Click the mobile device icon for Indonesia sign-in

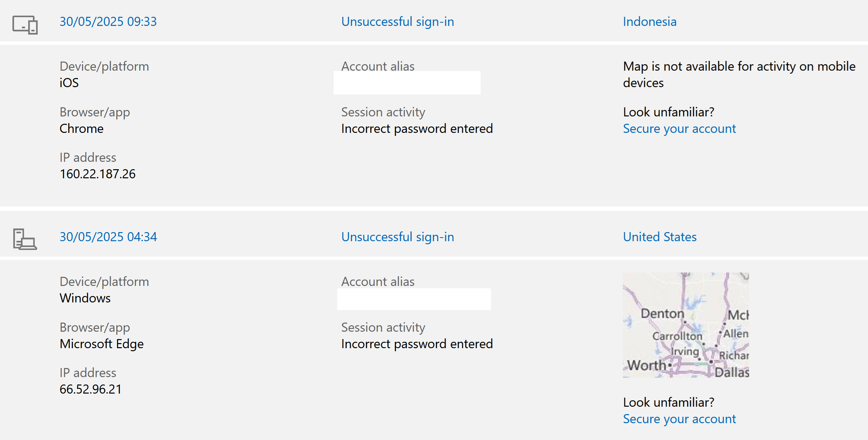tap(25, 25)
